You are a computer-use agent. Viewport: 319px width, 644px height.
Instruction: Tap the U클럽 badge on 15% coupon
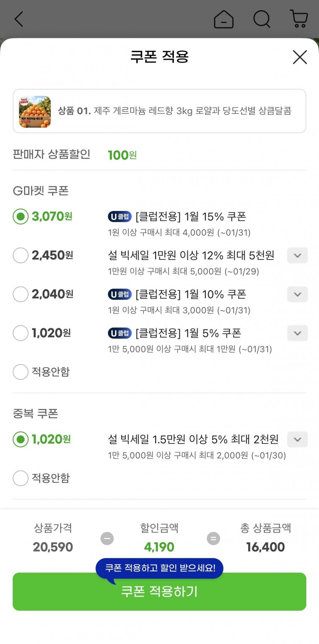pos(120,217)
